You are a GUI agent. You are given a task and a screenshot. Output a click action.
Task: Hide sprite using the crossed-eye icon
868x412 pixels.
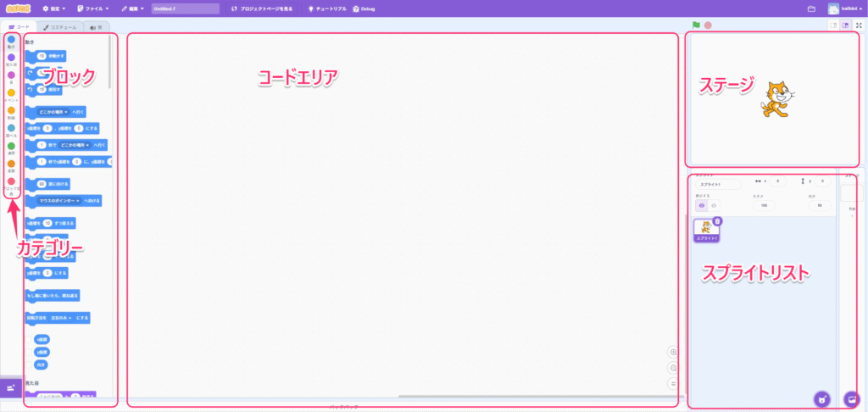pos(714,205)
